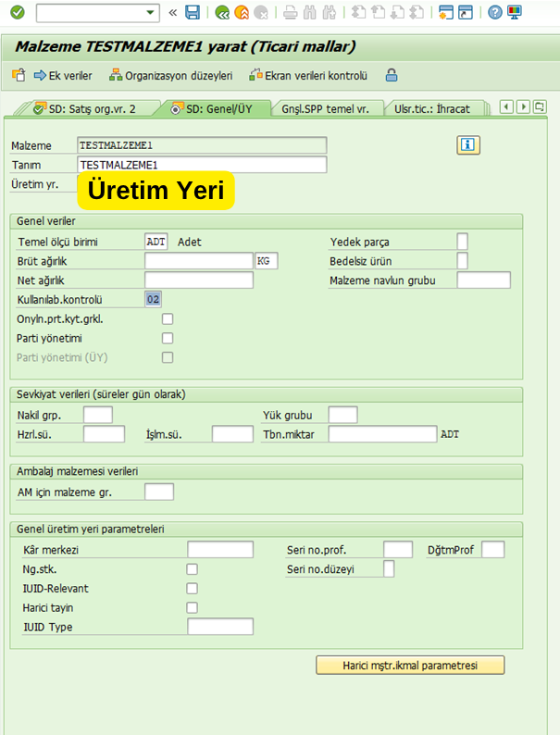Image resolution: width=560 pixels, height=735 pixels.
Task: Check the Onyln.prt.kyt.grkl. checkbox
Action: [x=168, y=319]
